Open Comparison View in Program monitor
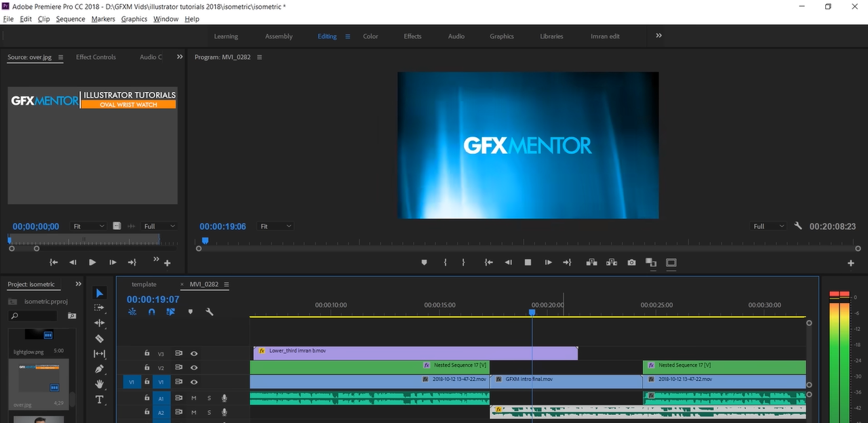 (x=651, y=262)
